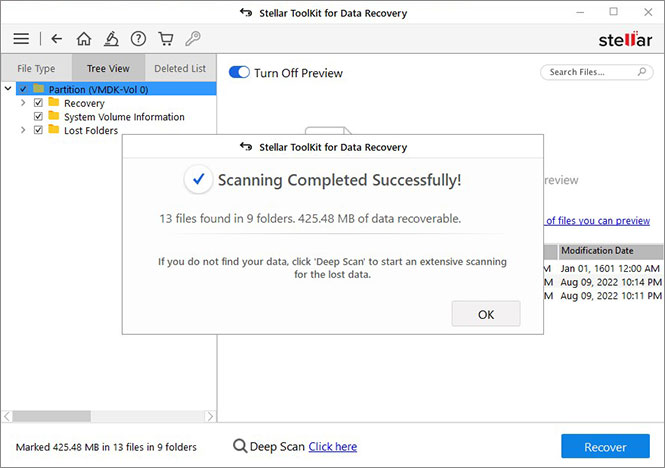Click the search magnifier in Search Files
665x468 pixels.
[x=642, y=72]
